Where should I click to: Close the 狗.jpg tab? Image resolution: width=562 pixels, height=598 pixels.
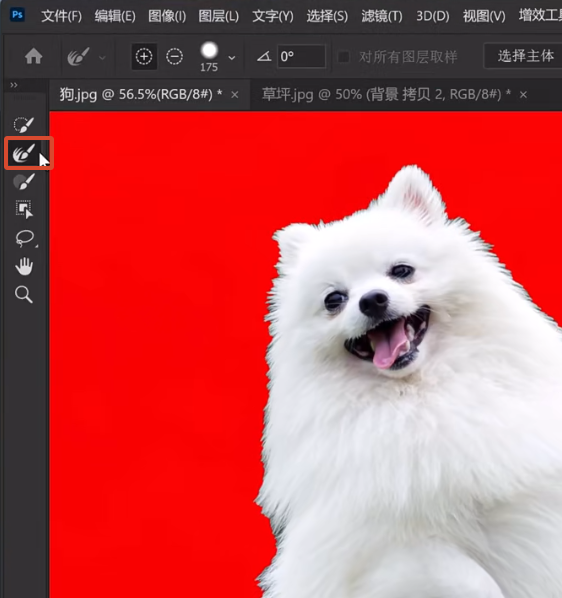tap(235, 95)
